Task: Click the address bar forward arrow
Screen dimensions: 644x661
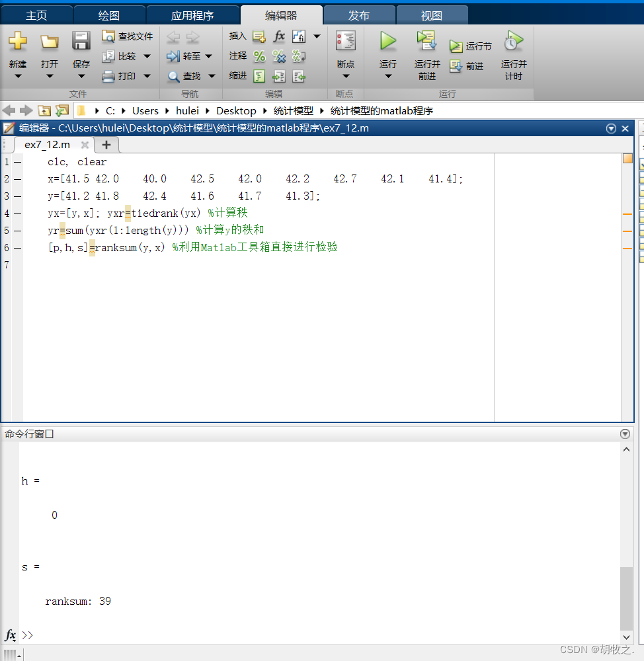Action: pyautogui.click(x=26, y=111)
